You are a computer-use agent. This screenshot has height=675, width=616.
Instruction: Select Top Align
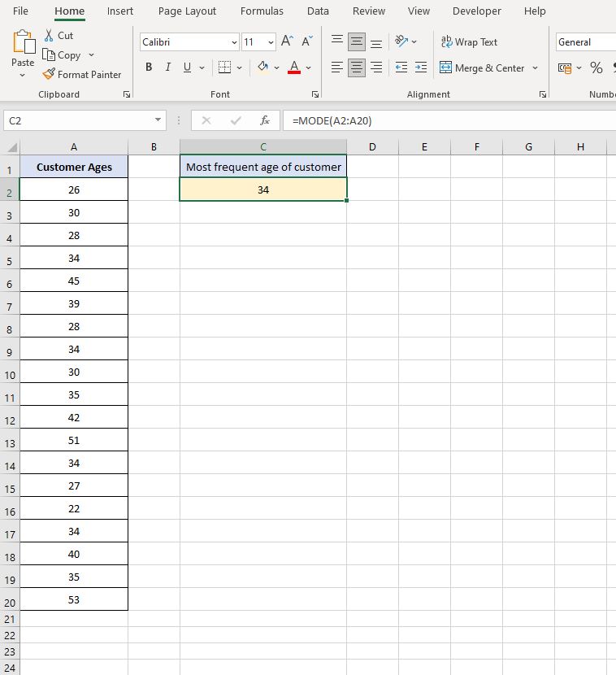pos(337,41)
